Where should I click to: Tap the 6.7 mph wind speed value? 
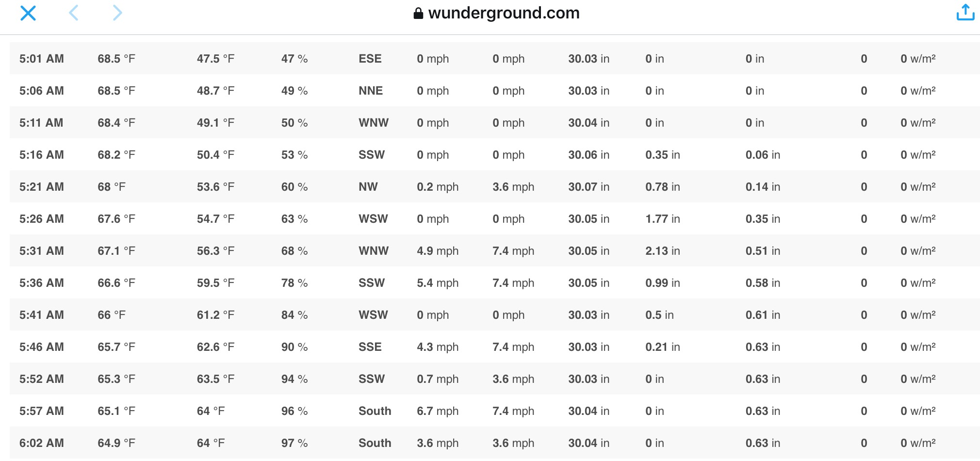tap(438, 411)
